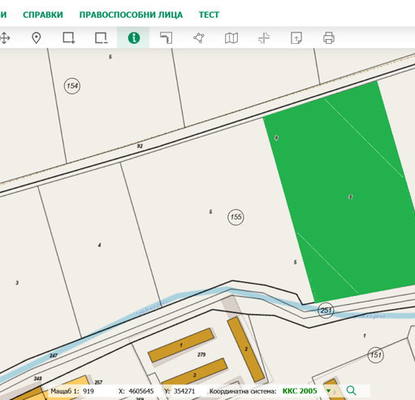Click the location pin marker tool
Viewport: 415px width, 400px height.
36,38
